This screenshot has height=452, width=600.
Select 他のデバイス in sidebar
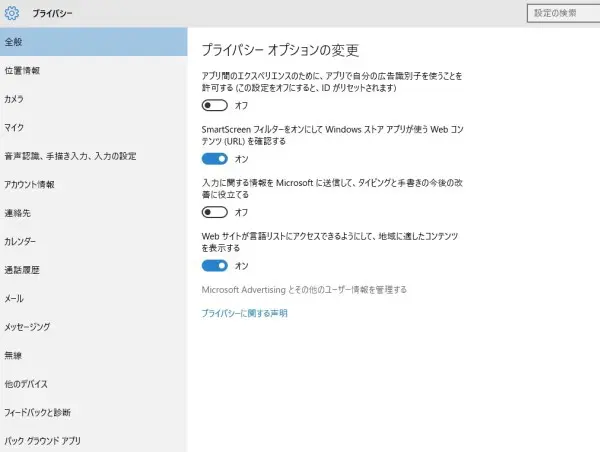94,384
